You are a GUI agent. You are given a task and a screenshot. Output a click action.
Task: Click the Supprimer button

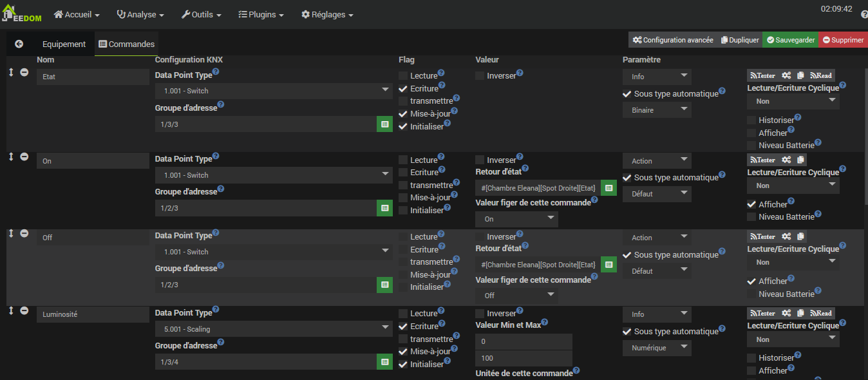[843, 40]
